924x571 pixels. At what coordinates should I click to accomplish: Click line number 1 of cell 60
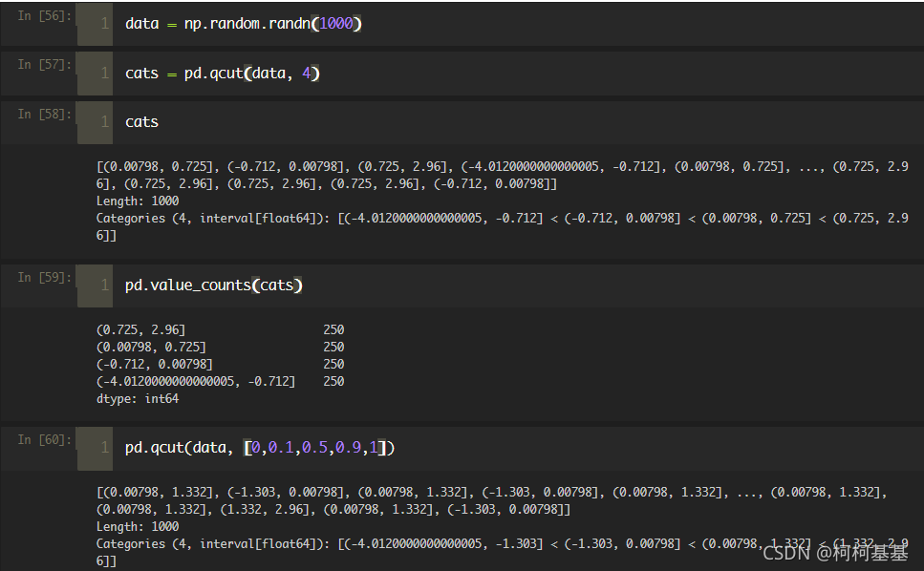104,448
